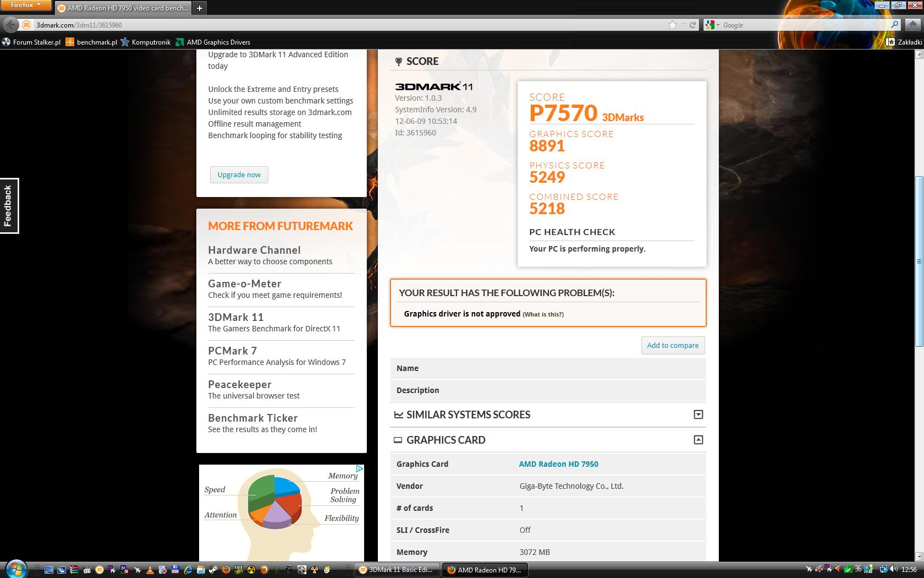The image size is (924, 578).
Task: Bookmark this page with the star icon
Action: pyautogui.click(x=672, y=25)
